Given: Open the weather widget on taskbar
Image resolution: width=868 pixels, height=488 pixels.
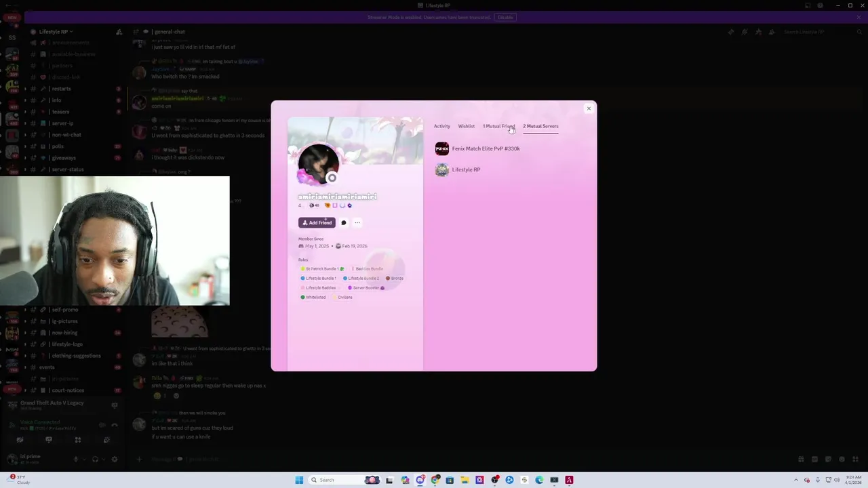Looking at the screenshot, I should point(18,479).
